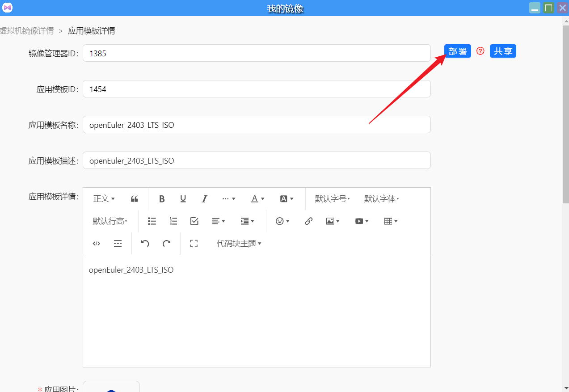Open the font color picker

tap(257, 199)
